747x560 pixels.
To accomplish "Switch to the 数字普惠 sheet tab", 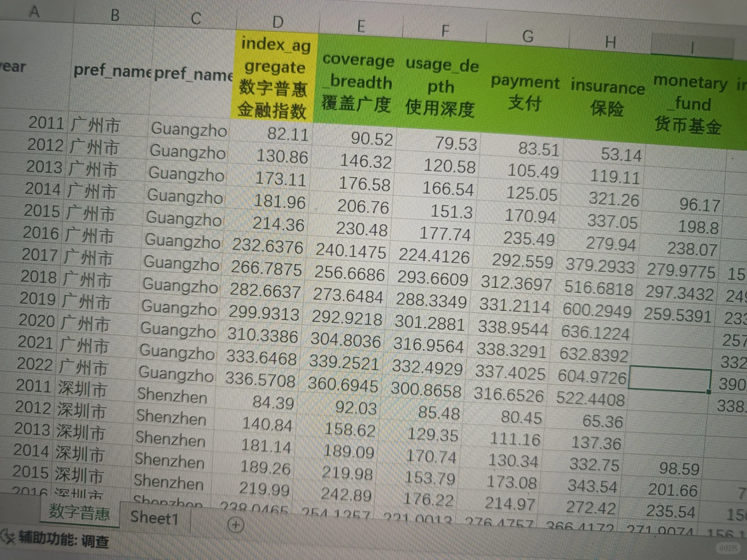I will pos(79,512).
